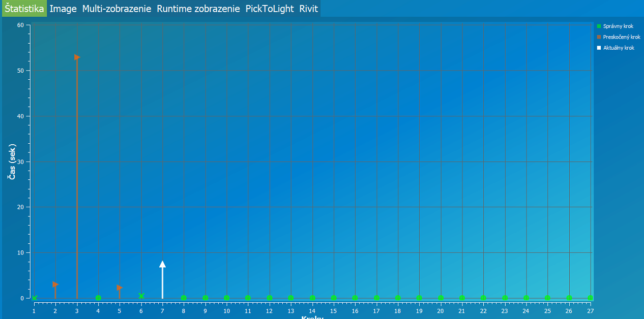
Task: Click the green marker at step 19
Action: pos(419,298)
